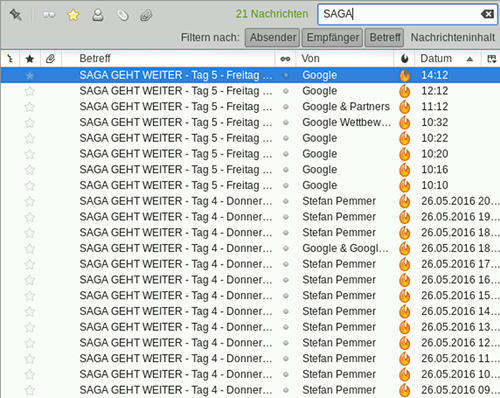Toggle junk flame on the 12:12 message
The image size is (500, 398).
coord(405,91)
